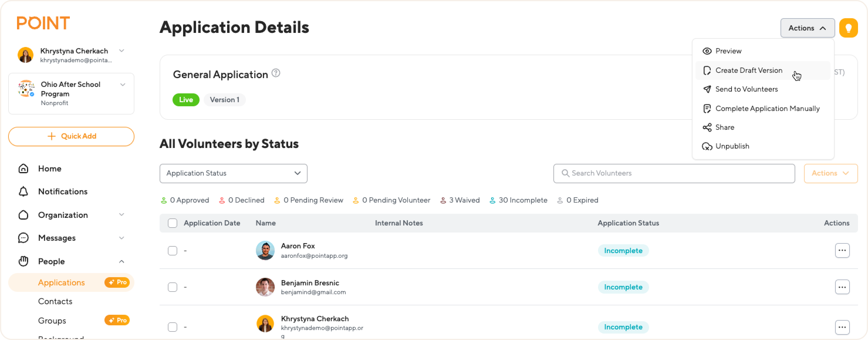
Task: Open three-dots actions menu for Benjamin Bresnic
Action: (842, 287)
